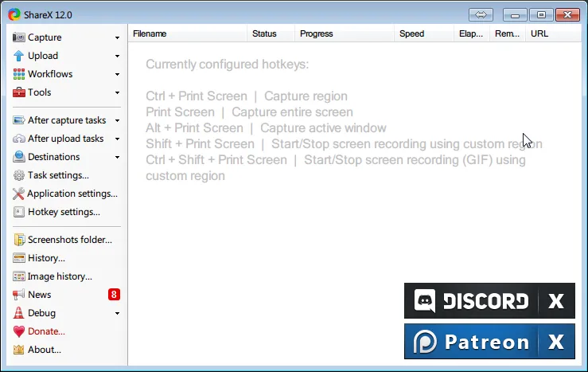The image size is (588, 372).
Task: Open the Debug menu
Action: pyautogui.click(x=66, y=313)
